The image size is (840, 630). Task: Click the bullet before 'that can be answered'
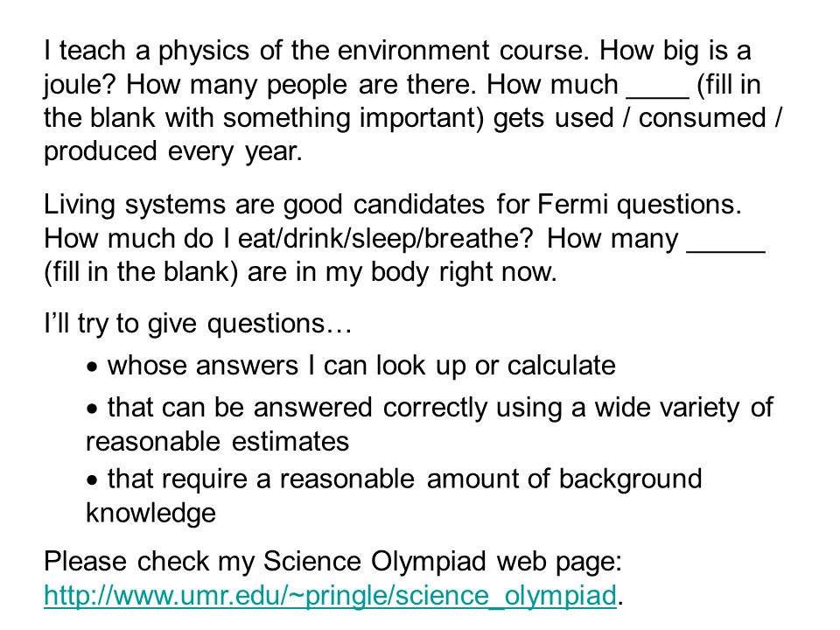(x=93, y=409)
